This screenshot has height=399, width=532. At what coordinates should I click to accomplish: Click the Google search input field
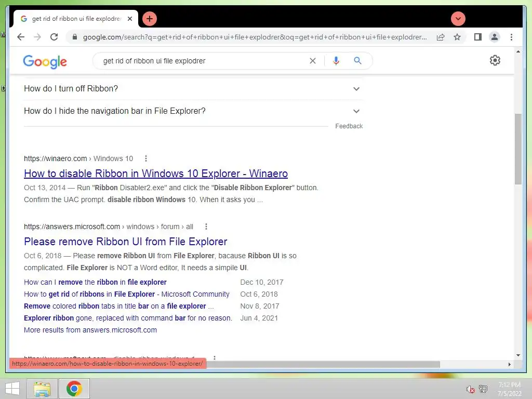(204, 61)
